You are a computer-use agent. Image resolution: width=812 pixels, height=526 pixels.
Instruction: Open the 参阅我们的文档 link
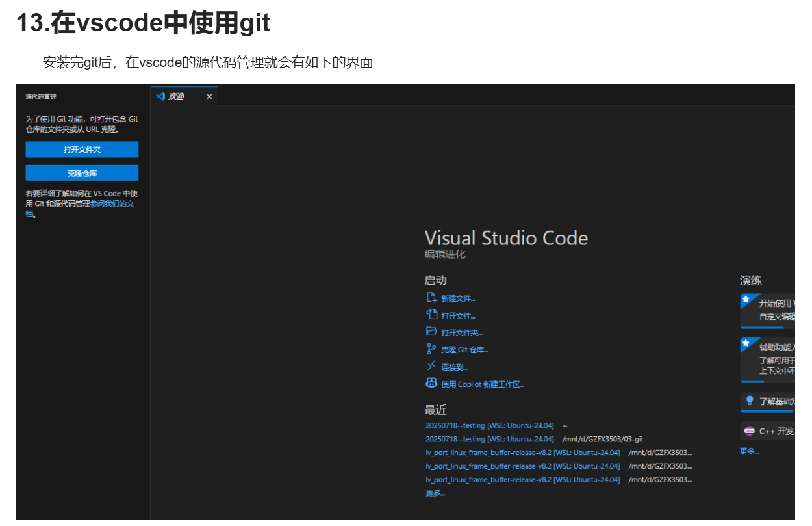(112, 204)
